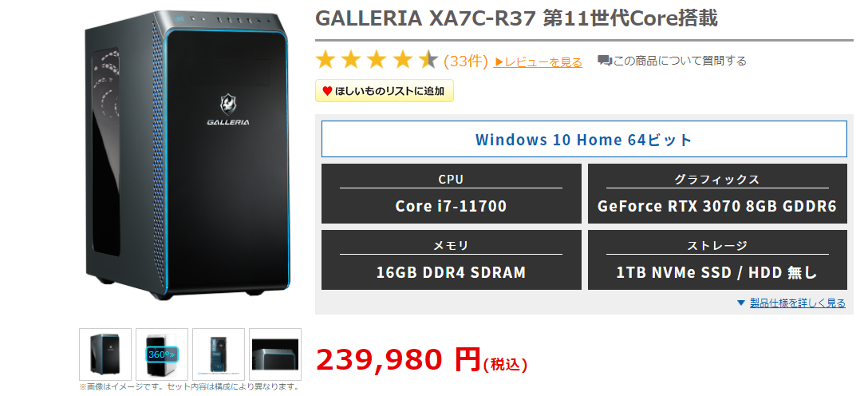The height and width of the screenshot is (396, 868).
Task: Select the front view PC thumbnail
Action: pos(105,354)
